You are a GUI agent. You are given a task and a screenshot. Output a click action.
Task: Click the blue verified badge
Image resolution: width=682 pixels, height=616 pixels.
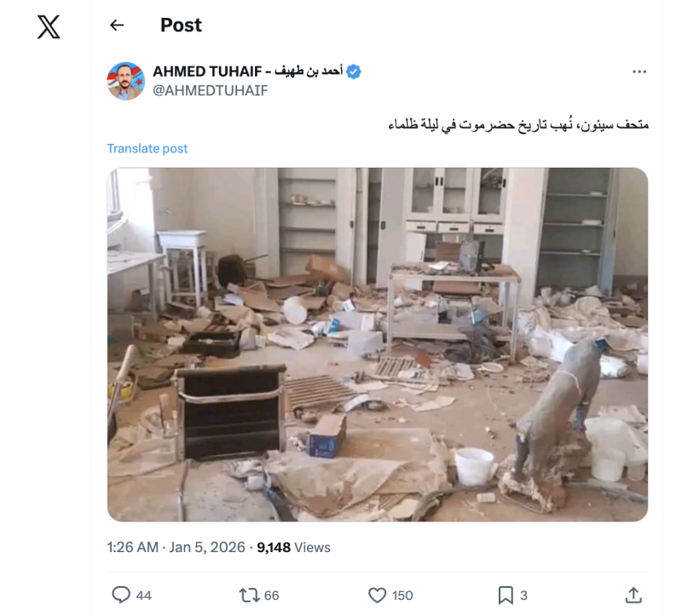[x=354, y=72]
